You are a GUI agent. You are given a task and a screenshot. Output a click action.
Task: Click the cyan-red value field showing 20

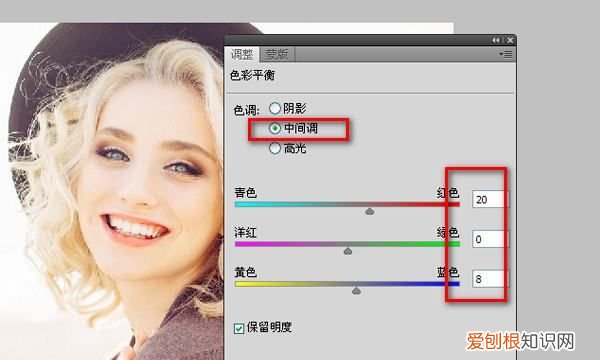(491, 199)
